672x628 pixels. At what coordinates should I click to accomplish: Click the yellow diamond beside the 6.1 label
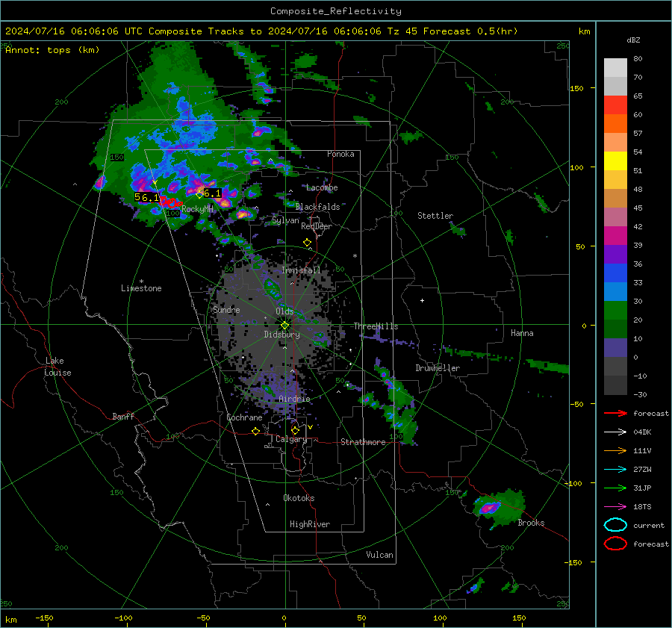(199, 195)
